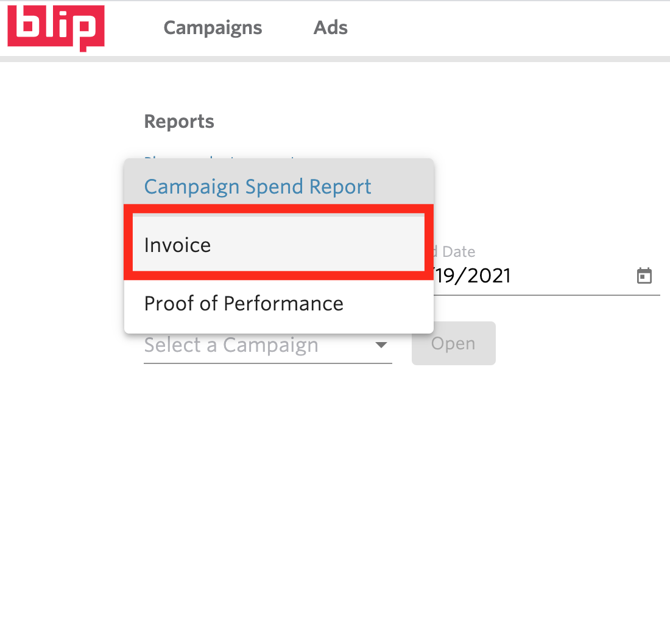Click the underline of the End Date field
670x644 pixels.
tap(547, 295)
